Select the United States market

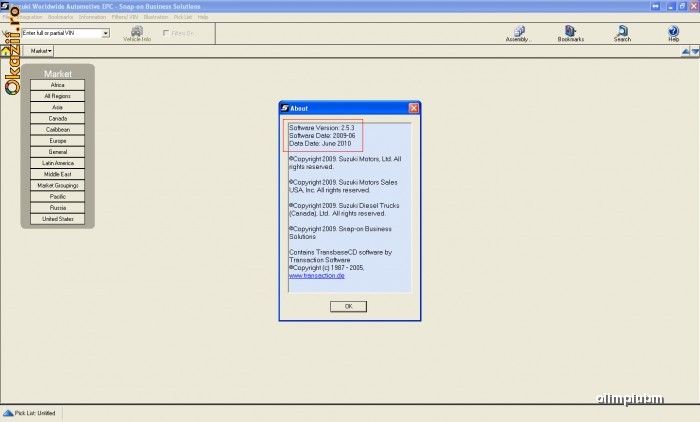pos(58,219)
